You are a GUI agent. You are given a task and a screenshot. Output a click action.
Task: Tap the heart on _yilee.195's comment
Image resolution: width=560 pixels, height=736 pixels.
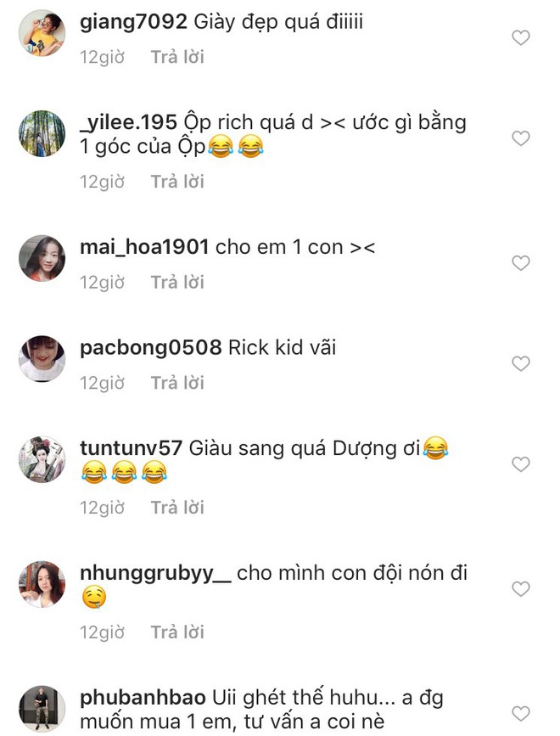(521, 138)
